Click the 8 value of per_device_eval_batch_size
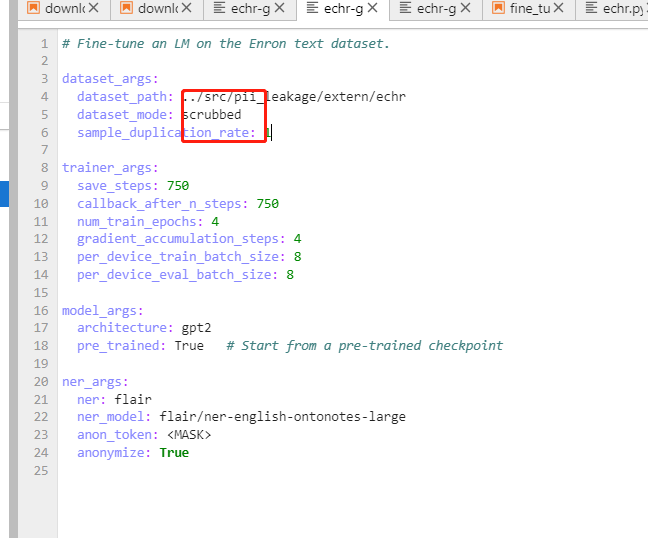This screenshot has height=538, width=648. coord(290,275)
